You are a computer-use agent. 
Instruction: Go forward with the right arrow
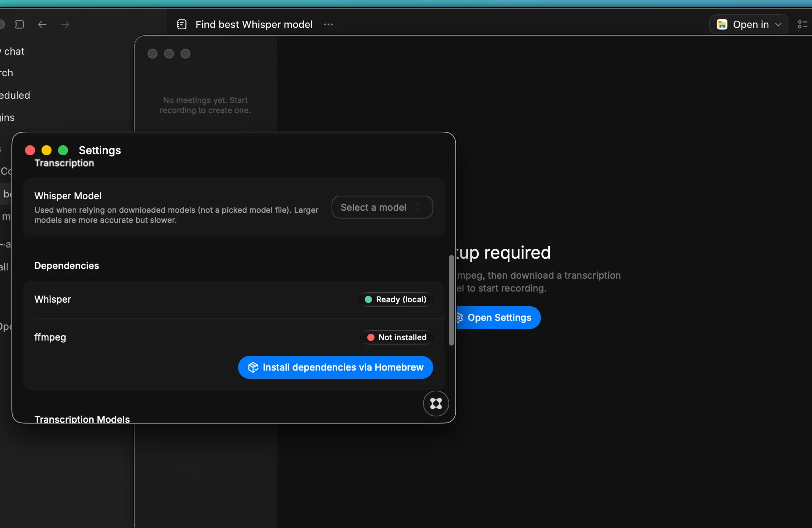pyautogui.click(x=65, y=24)
